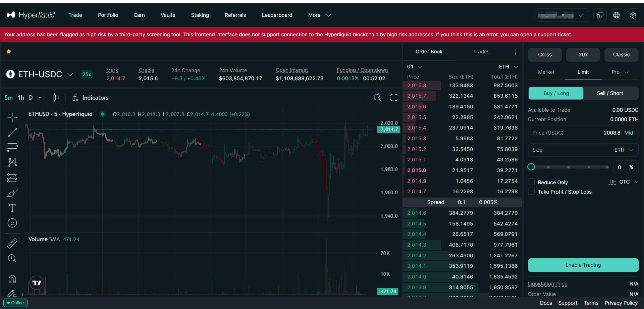Select the Fibonacci retracement tool
The height and width of the screenshot is (309, 644).
12,147
